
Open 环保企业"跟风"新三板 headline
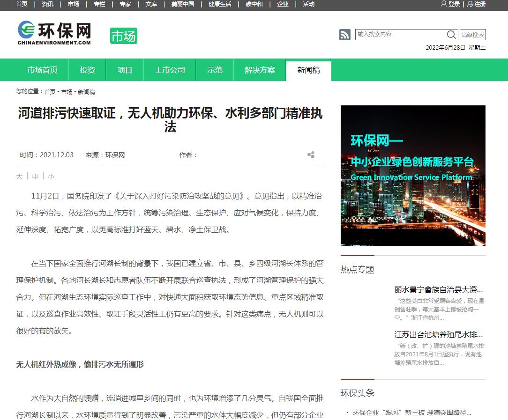click(x=412, y=413)
